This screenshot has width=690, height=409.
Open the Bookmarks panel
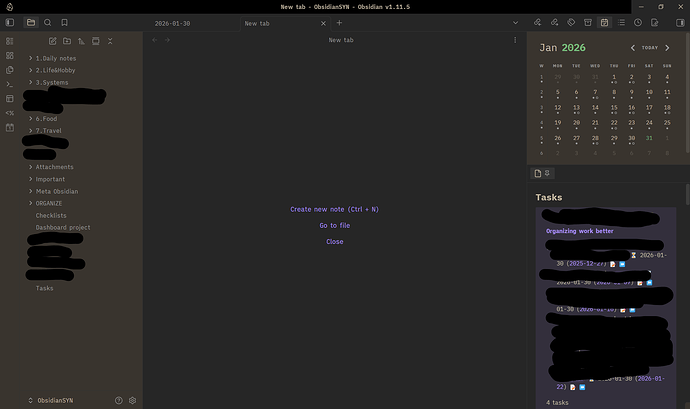pyautogui.click(x=65, y=22)
